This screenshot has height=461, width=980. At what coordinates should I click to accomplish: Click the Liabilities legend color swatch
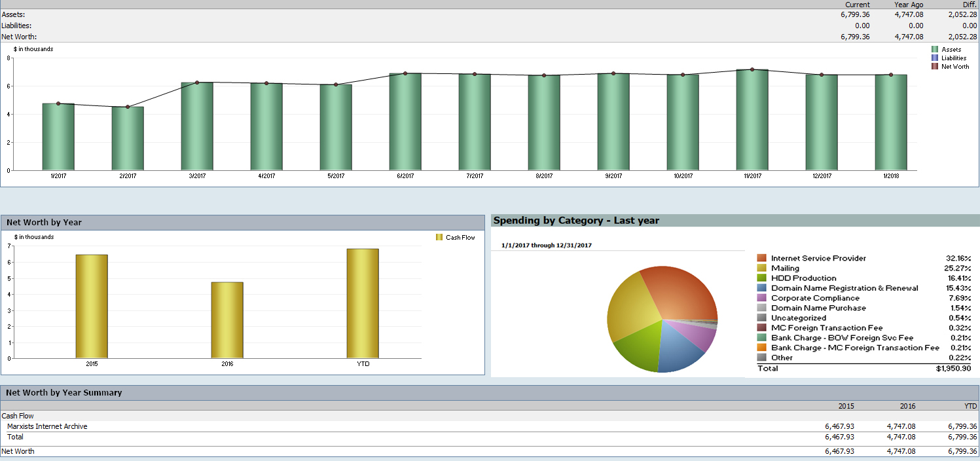coord(935,58)
